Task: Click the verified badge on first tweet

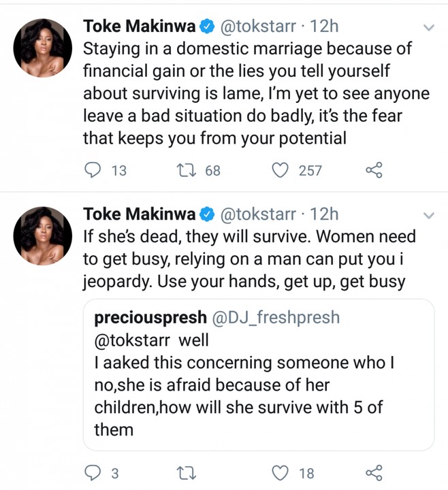Action: click(x=208, y=28)
